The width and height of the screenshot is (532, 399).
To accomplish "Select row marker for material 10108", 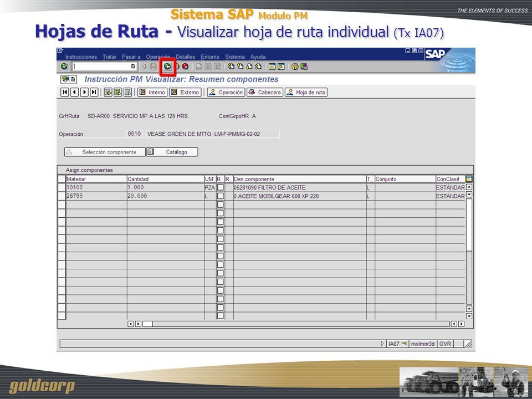I will coord(62,187).
